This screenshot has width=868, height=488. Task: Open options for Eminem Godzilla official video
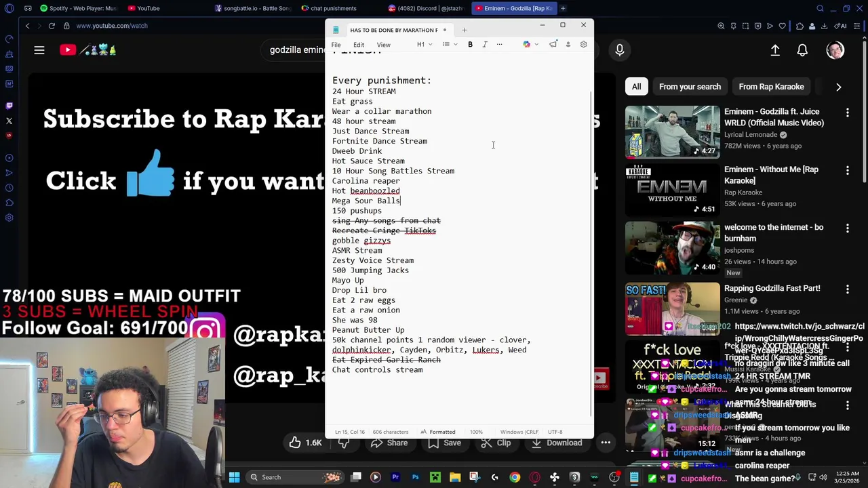pyautogui.click(x=847, y=112)
